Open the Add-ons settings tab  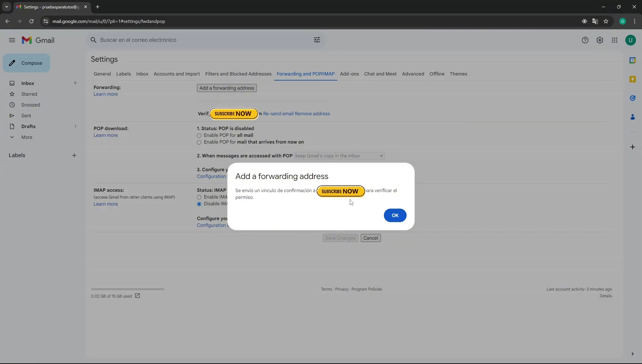(349, 74)
